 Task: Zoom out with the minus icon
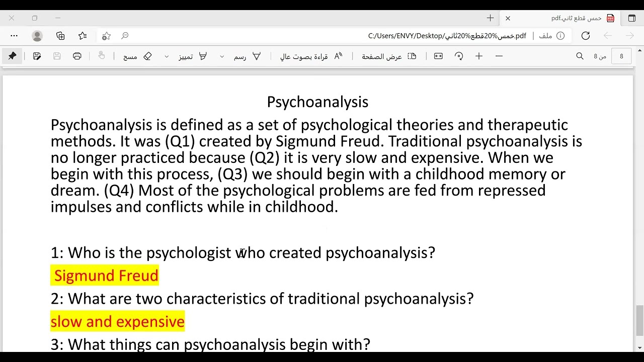[x=499, y=56]
